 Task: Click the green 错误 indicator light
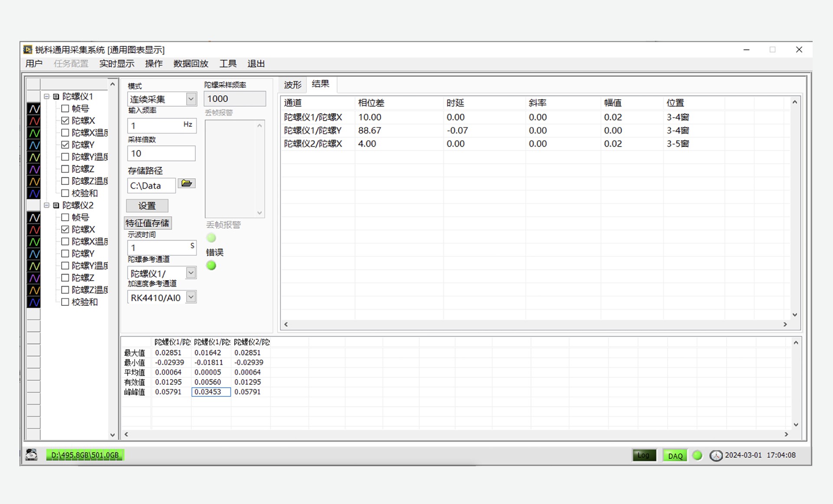(211, 265)
